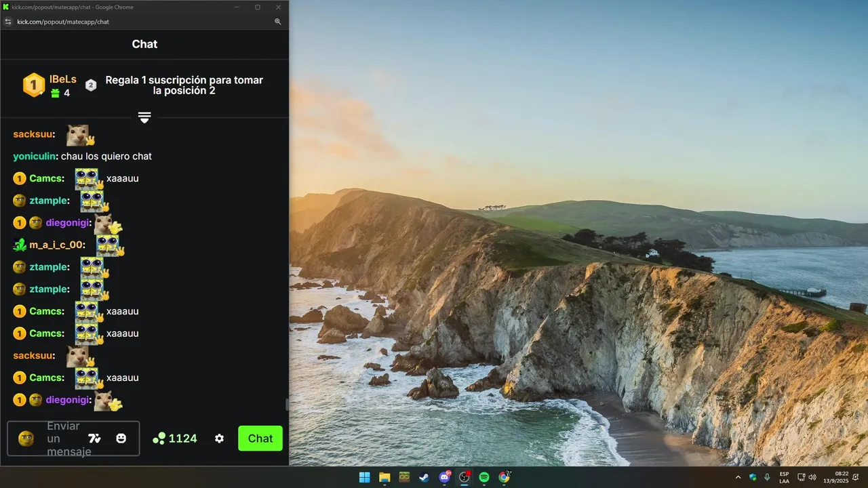The image size is (868, 488).
Task: Click 'chau los quiero chat' message text
Action: [x=106, y=156]
